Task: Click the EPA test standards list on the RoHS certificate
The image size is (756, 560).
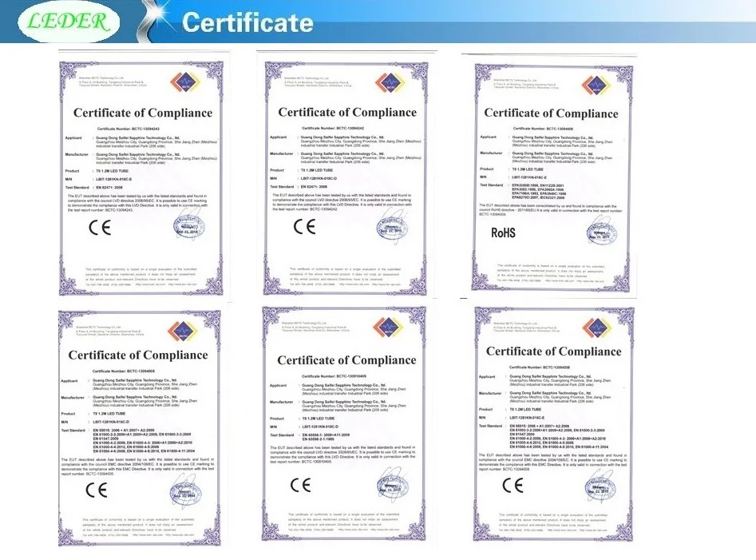Action: coord(538,192)
